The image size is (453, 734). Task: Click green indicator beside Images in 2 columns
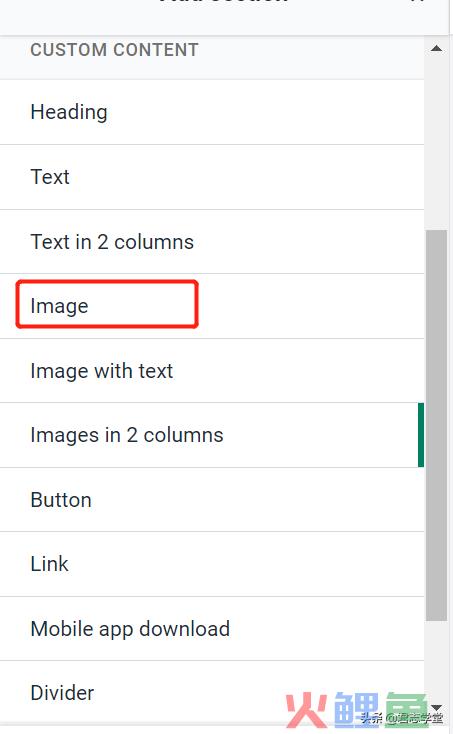pyautogui.click(x=421, y=435)
